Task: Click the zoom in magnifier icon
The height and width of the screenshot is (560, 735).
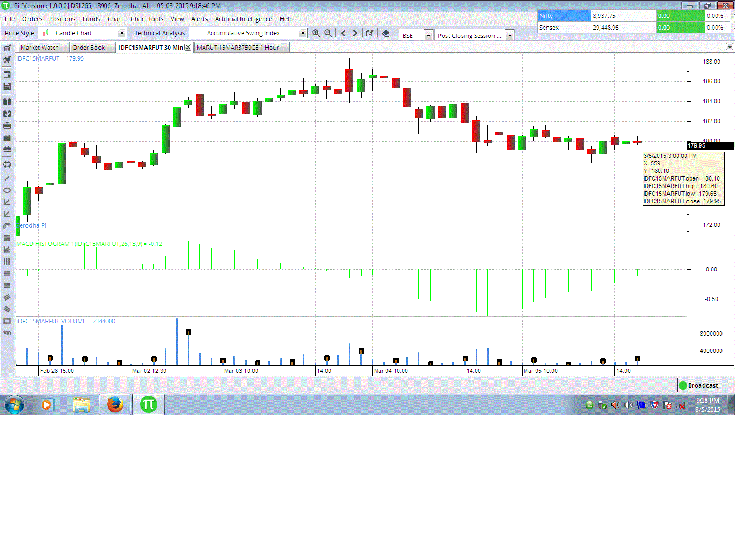Action: click(316, 33)
